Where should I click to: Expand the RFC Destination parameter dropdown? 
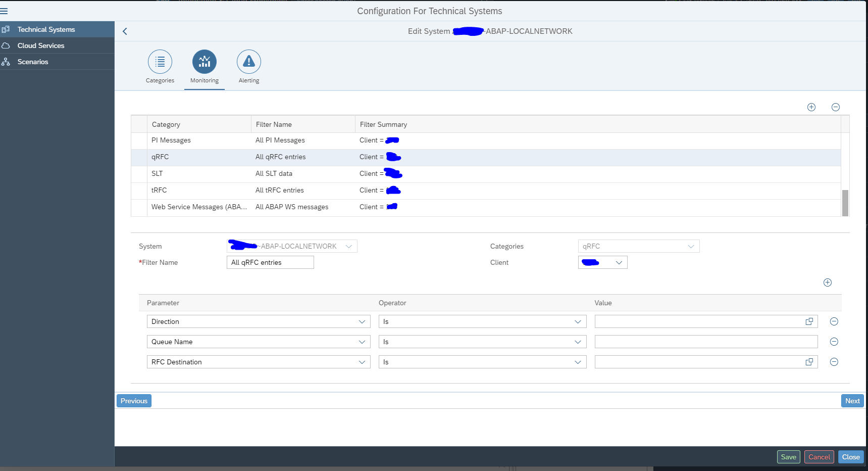[x=362, y=362]
